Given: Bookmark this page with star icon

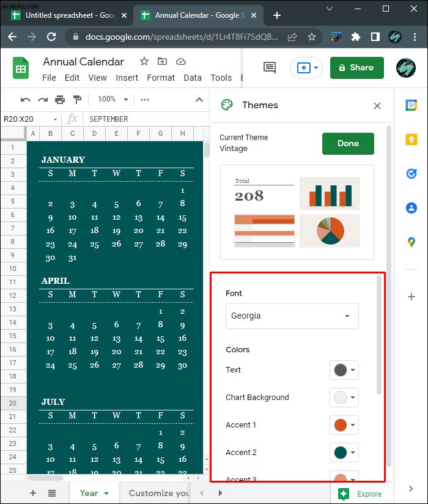Looking at the screenshot, I should click(x=311, y=37).
